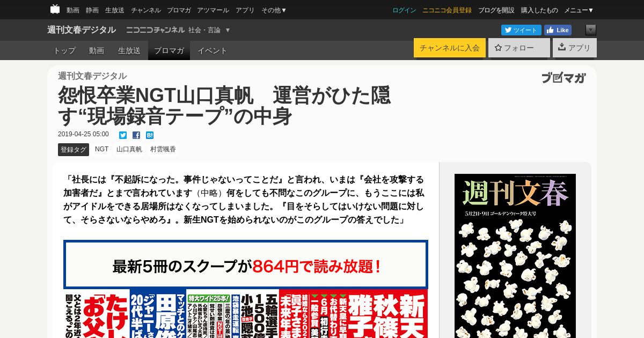The image size is (644, 338).
Task: Bookmark with Hatena B! icon
Action: [x=150, y=135]
